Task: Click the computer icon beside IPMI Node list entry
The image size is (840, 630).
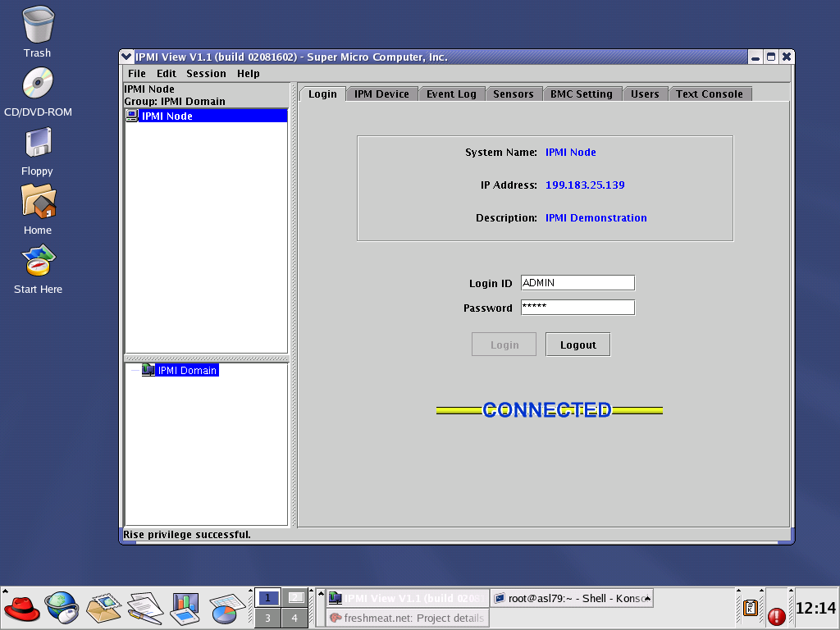Action: pyautogui.click(x=132, y=116)
